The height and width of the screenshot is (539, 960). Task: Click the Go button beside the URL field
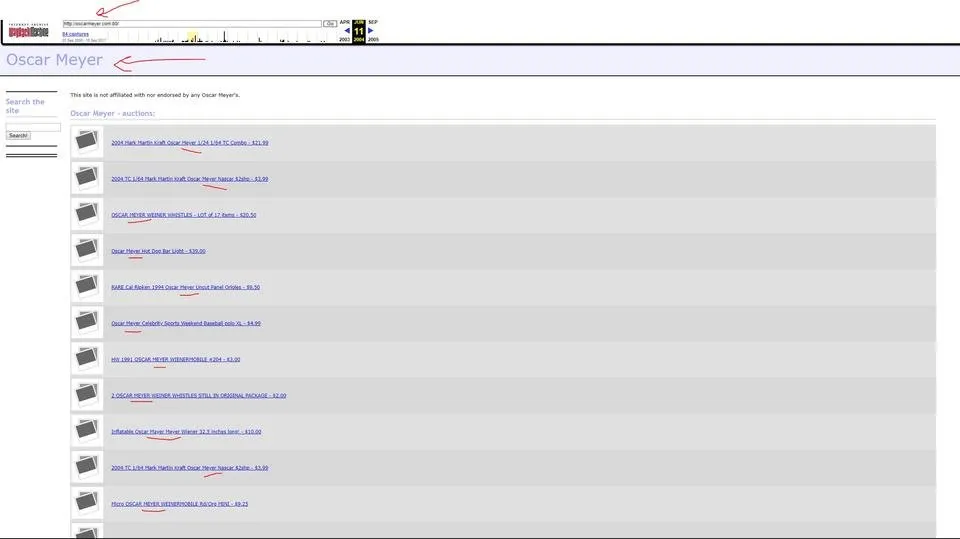coord(330,23)
